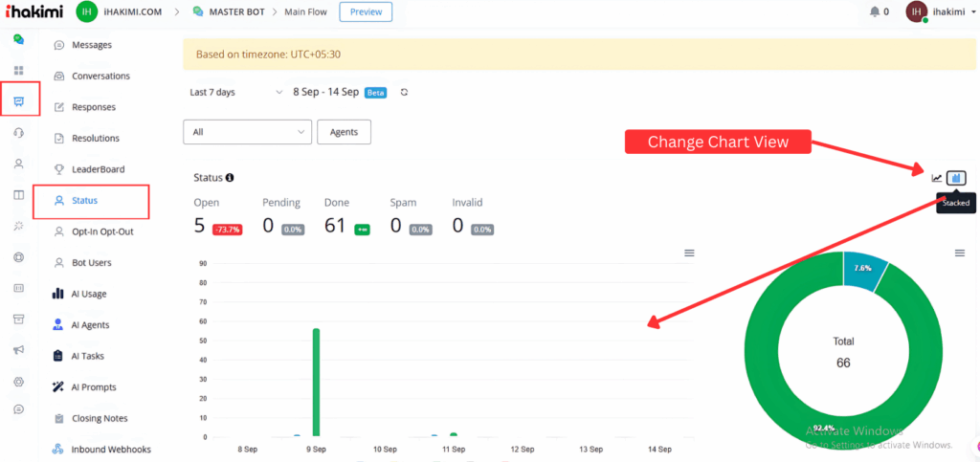Screen dimensions: 980x462
Task: Click the refresh icon next to date range
Action: (x=405, y=93)
